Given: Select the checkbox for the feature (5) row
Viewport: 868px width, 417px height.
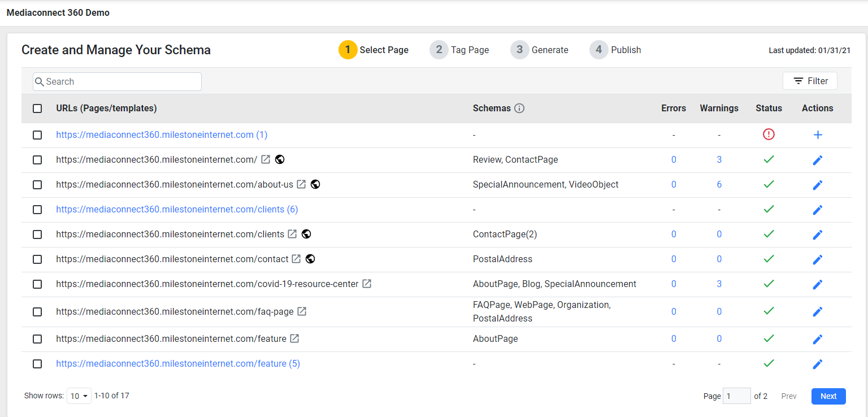Looking at the screenshot, I should 37,364.
